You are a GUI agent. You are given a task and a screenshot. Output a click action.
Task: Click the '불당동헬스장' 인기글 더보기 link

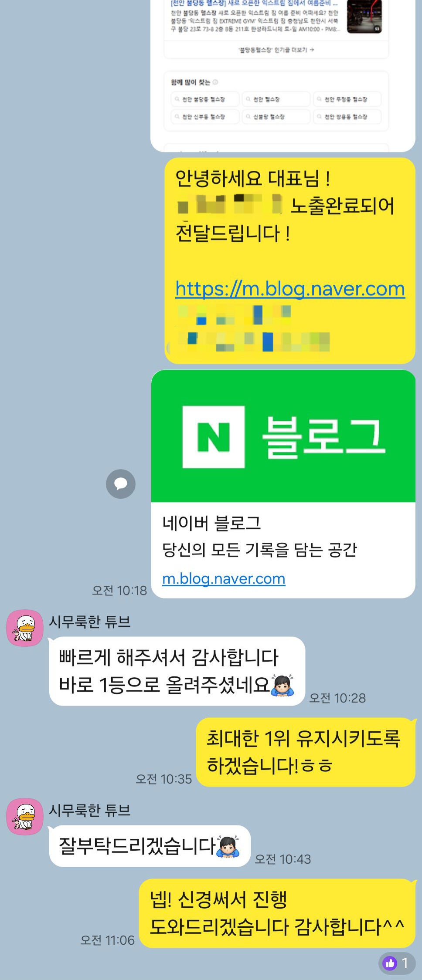[x=276, y=50]
